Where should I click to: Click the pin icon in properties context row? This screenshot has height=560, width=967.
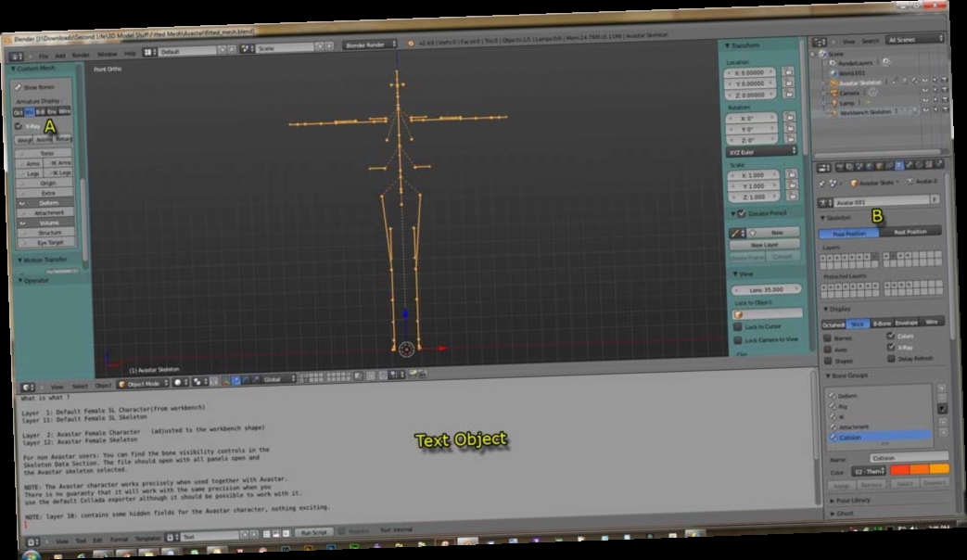(822, 184)
